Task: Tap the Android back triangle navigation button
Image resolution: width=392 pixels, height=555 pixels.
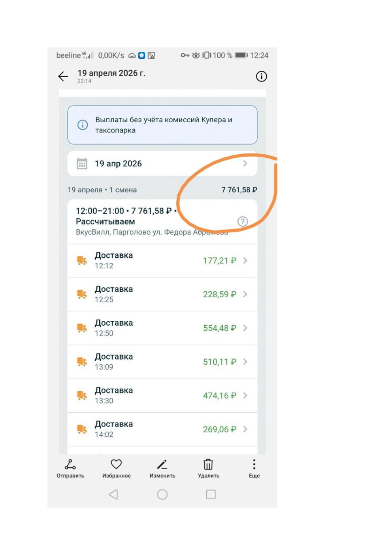Action: 113,494
